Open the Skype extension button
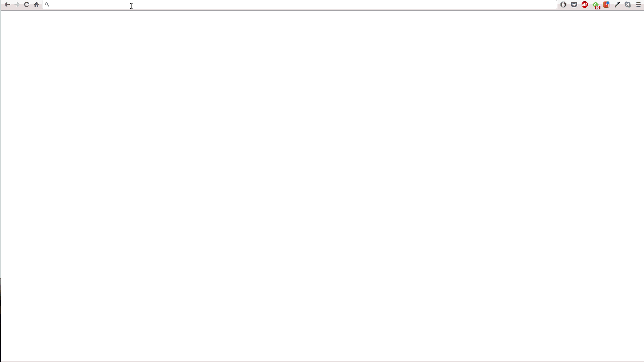 coord(628,5)
